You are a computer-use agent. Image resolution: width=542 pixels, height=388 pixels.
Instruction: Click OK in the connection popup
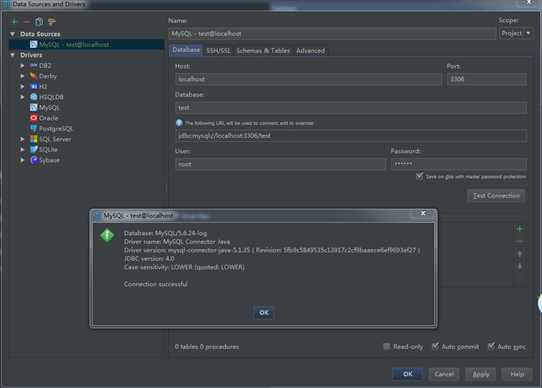coord(264,313)
